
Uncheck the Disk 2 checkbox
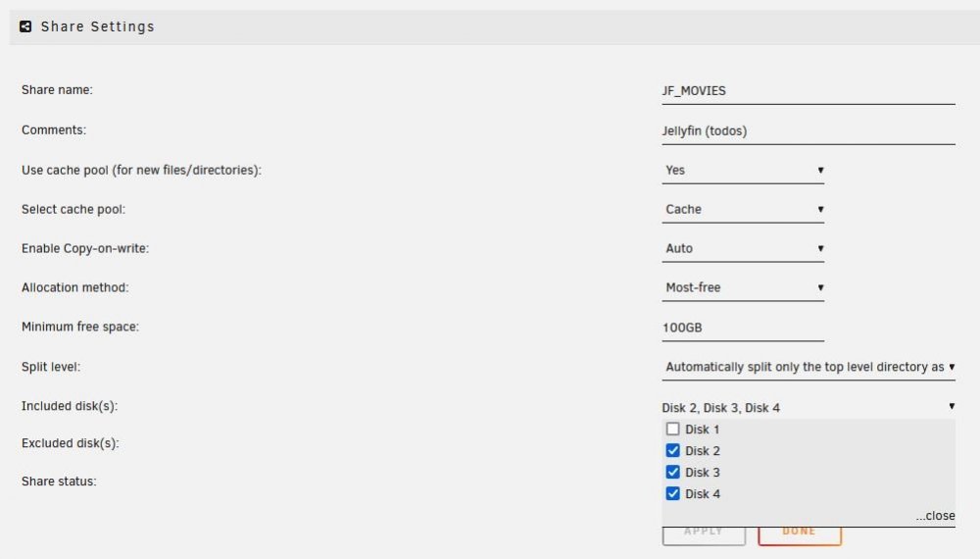tap(672, 450)
